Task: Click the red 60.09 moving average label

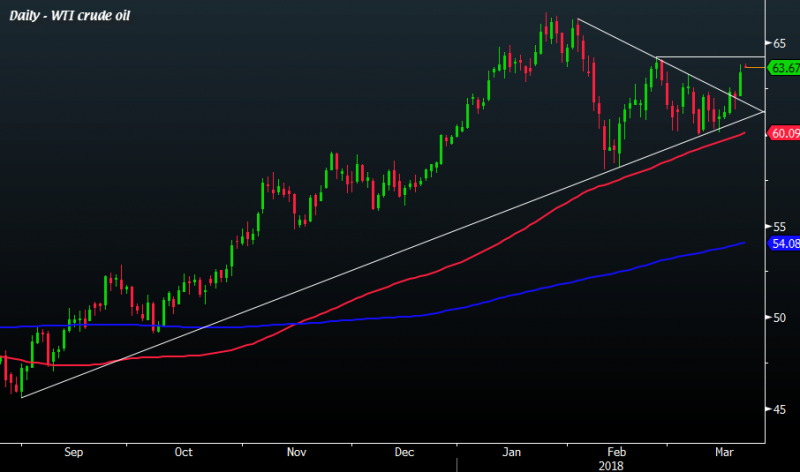Action: point(783,133)
